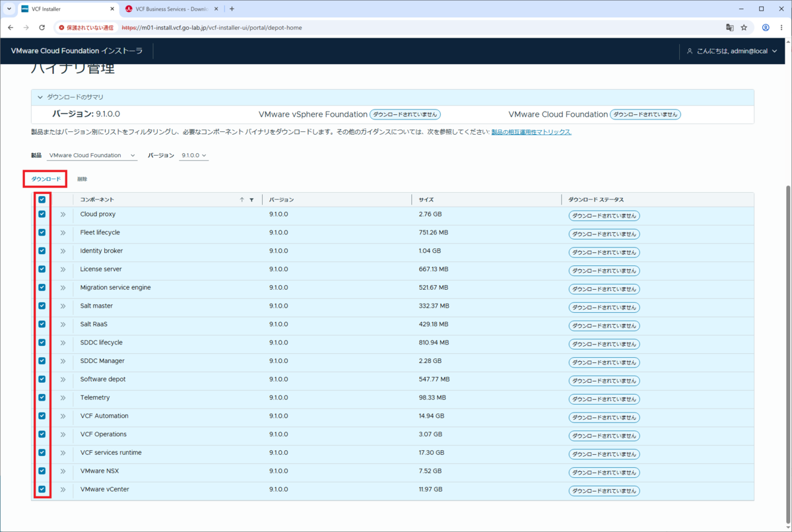Viewport: 792px width, 532px height.
Task: Uncheck the Telemetry row checkbox
Action: (x=42, y=397)
